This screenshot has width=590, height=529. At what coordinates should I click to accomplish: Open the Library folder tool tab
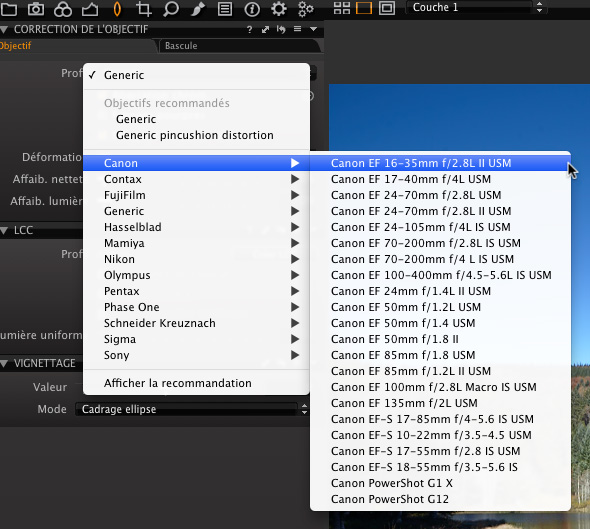point(9,9)
